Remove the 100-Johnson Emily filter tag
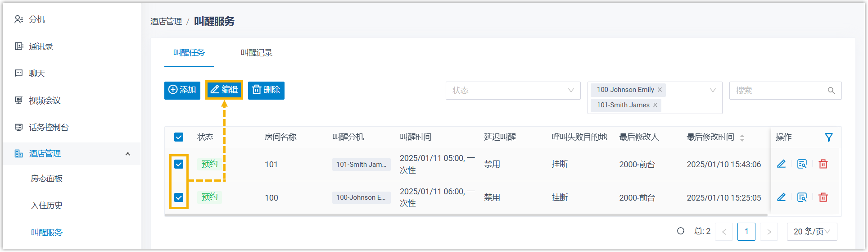Viewport: 868px width, 252px height. click(x=660, y=90)
